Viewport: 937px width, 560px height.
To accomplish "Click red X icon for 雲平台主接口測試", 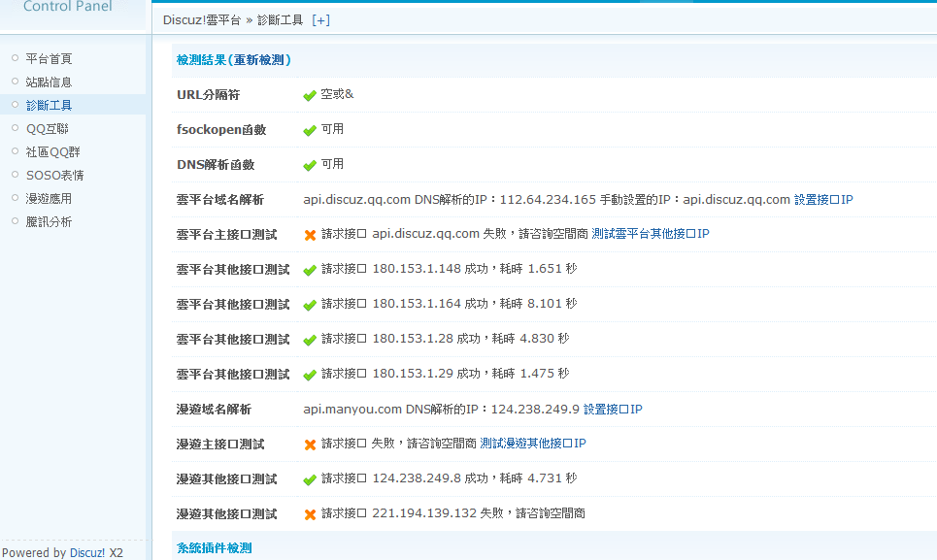I will click(310, 235).
